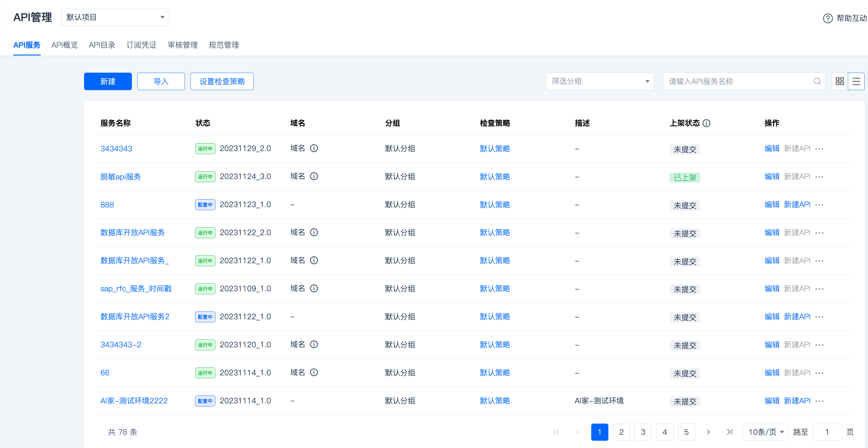Open more actions for 20231122_2.0 row
Screen dimensions: 868x448
tap(819, 233)
